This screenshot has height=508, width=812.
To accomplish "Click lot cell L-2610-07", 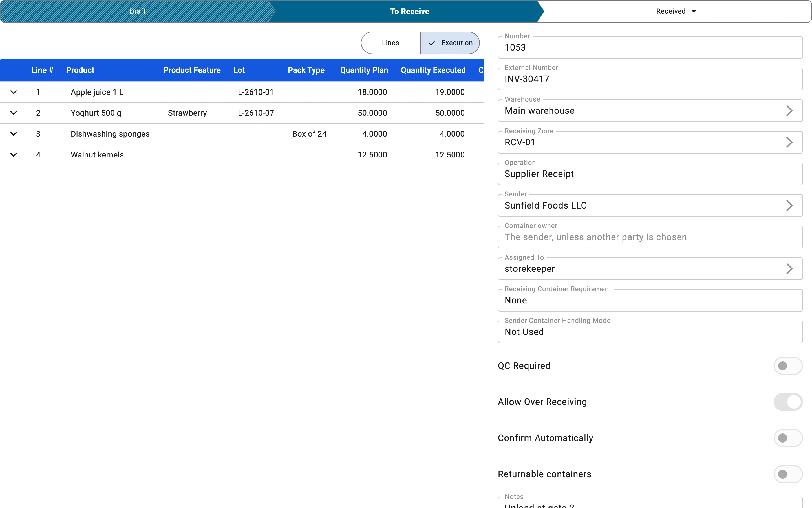I will [x=256, y=113].
